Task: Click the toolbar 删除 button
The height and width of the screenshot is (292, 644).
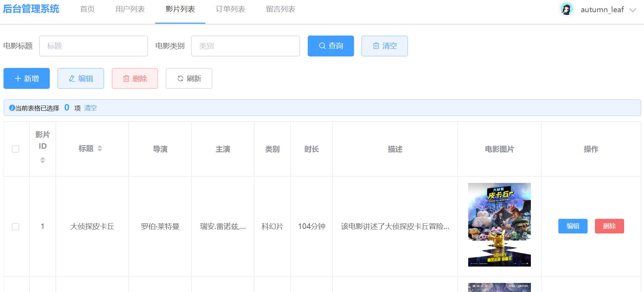Action: click(135, 78)
